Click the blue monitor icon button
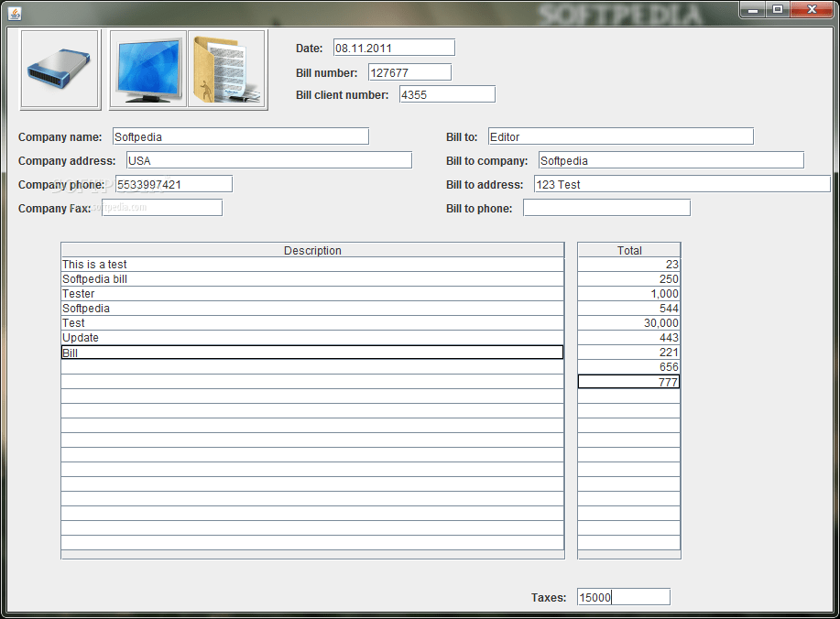Viewport: 840px width, 619px height. 148,70
